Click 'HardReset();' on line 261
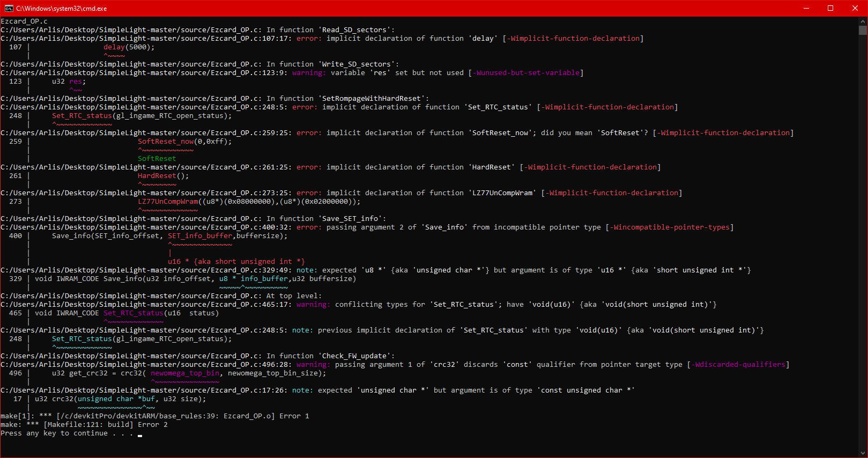Screen dimensions: 868x458 (x=163, y=176)
